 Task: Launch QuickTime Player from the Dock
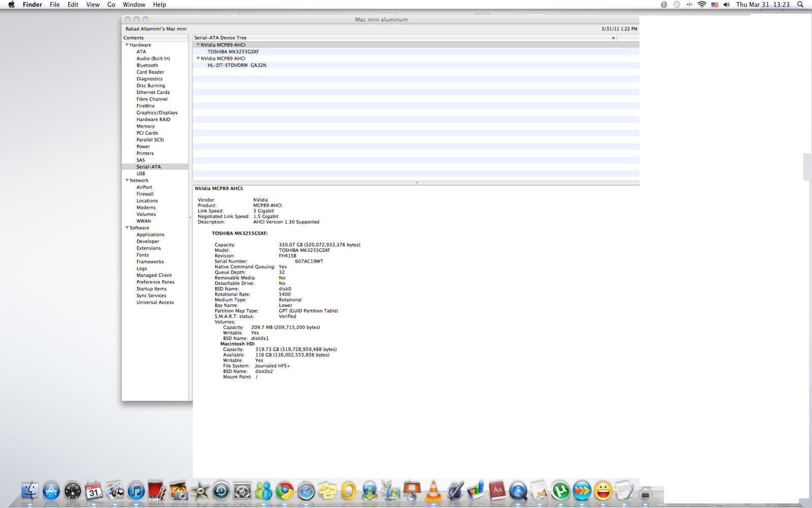518,491
